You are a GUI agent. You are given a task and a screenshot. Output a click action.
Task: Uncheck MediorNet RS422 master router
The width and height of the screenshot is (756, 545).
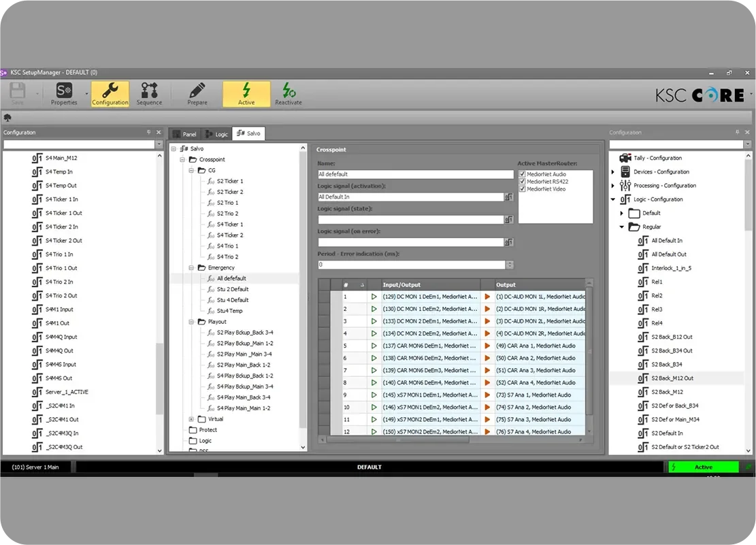[523, 182]
